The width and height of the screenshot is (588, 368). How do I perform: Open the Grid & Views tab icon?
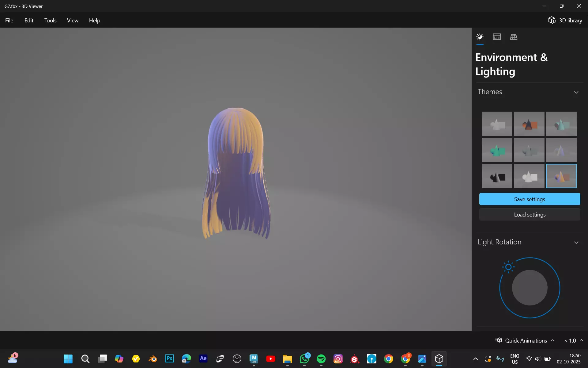point(514,37)
